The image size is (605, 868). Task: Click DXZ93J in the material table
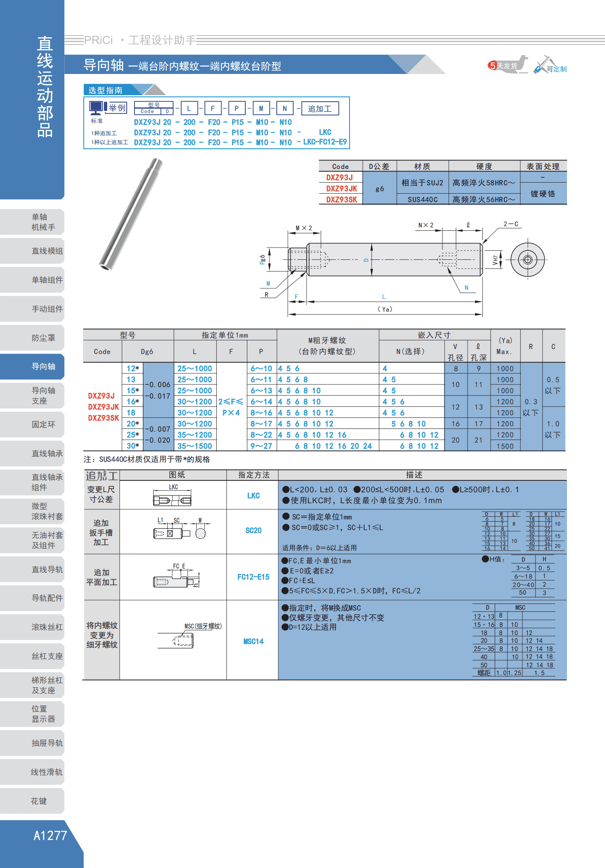339,177
